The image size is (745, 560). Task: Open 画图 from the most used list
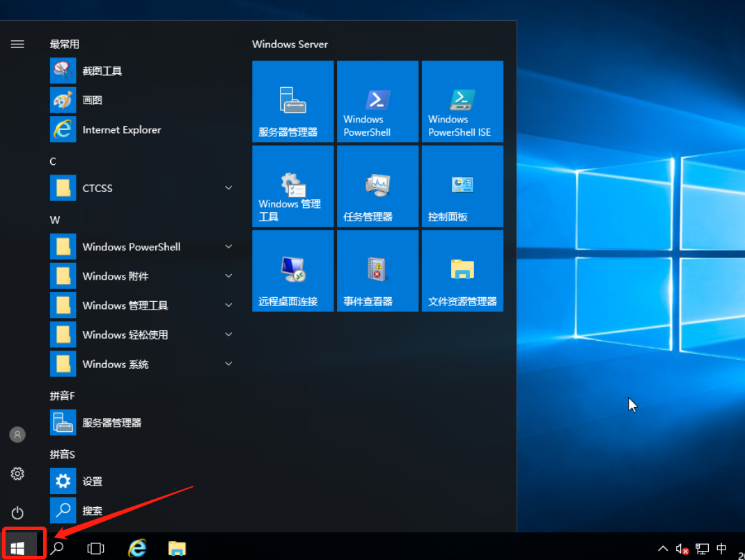tap(92, 100)
